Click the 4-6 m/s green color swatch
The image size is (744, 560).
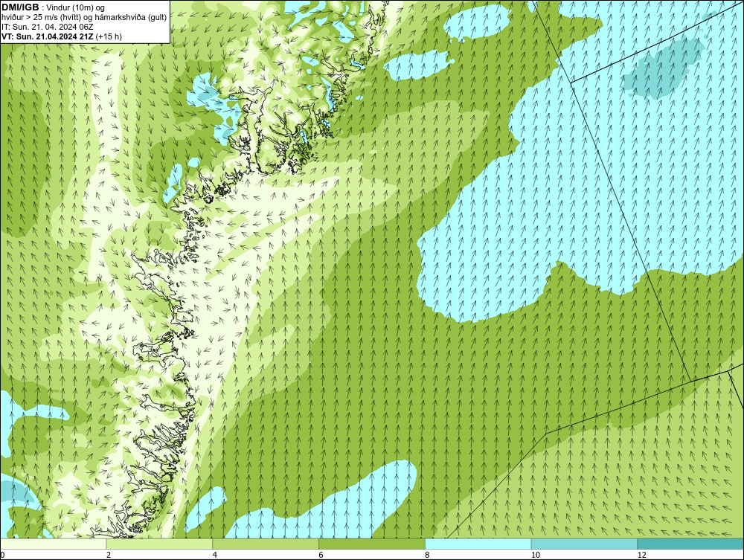click(266, 544)
